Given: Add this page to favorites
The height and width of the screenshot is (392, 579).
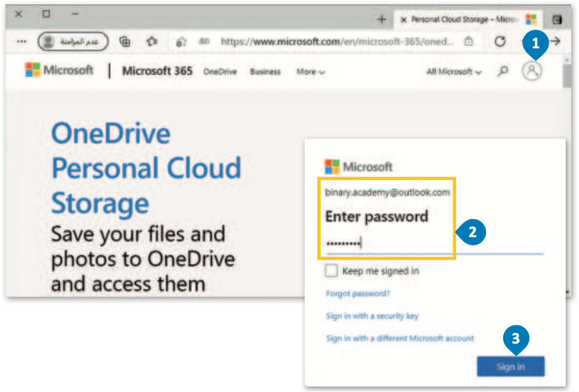Looking at the screenshot, I should 181,41.
